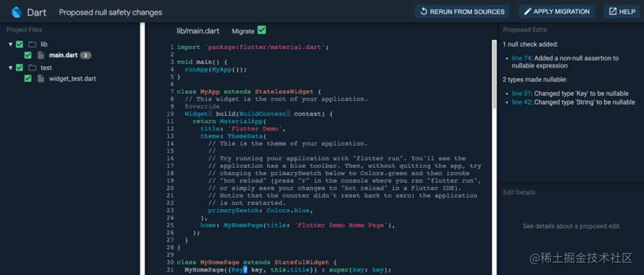Click the 'lib/main.dart' file path heading

[198, 31]
